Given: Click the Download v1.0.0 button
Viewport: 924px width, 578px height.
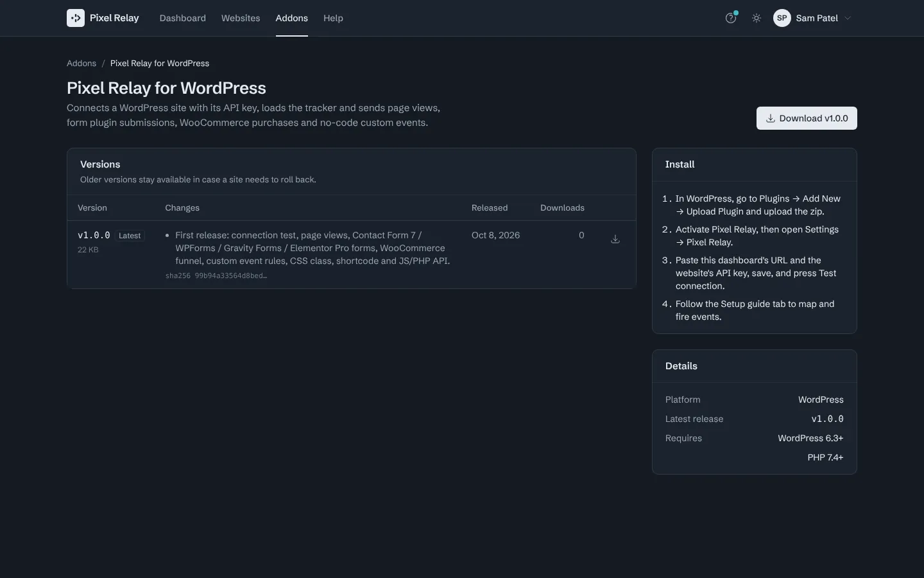Looking at the screenshot, I should [x=807, y=118].
